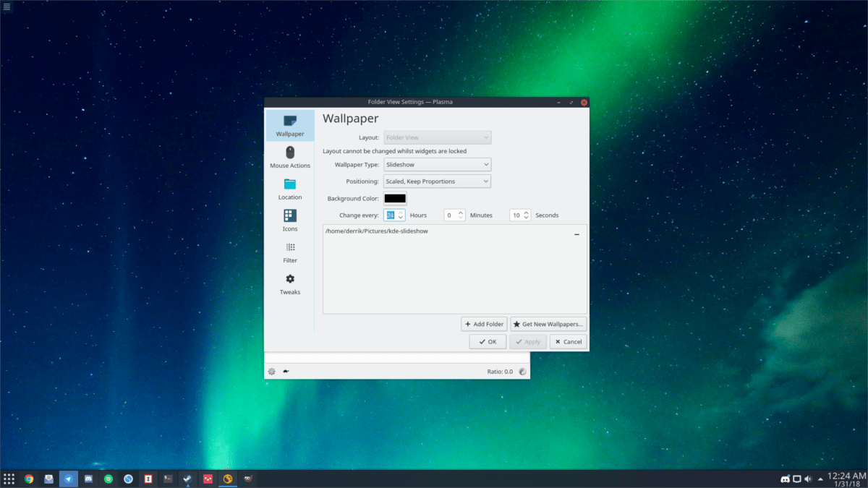868x488 pixels.
Task: Open Steam from the taskbar
Action: pyautogui.click(x=187, y=479)
